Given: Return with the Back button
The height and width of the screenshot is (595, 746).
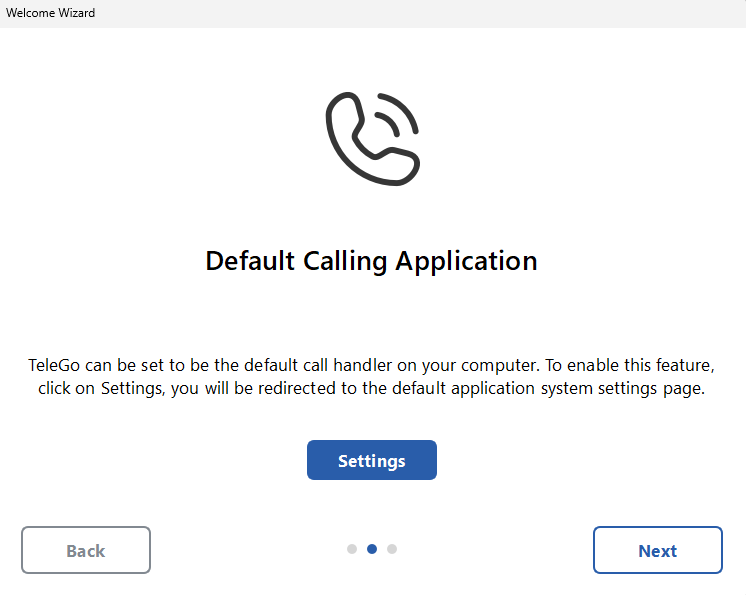Looking at the screenshot, I should coord(86,550).
